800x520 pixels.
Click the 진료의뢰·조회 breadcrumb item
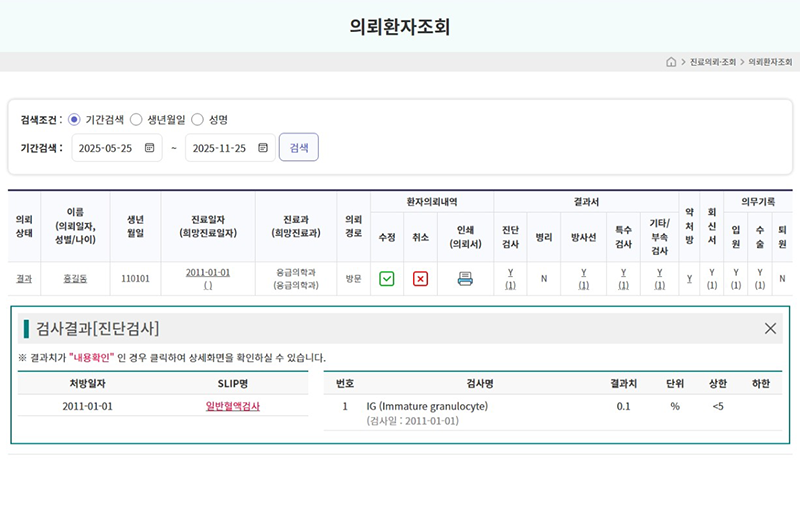pyautogui.click(x=712, y=62)
